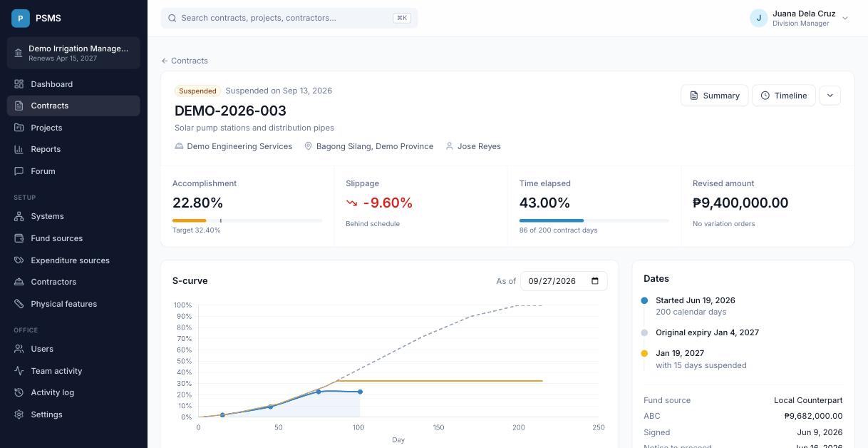Open the Dashboard icon in sidebar

click(x=19, y=84)
